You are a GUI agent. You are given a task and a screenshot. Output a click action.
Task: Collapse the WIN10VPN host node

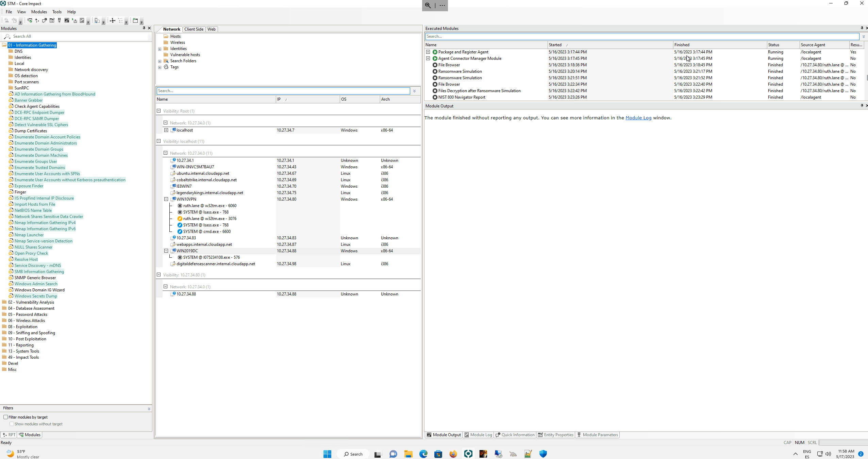pyautogui.click(x=166, y=199)
